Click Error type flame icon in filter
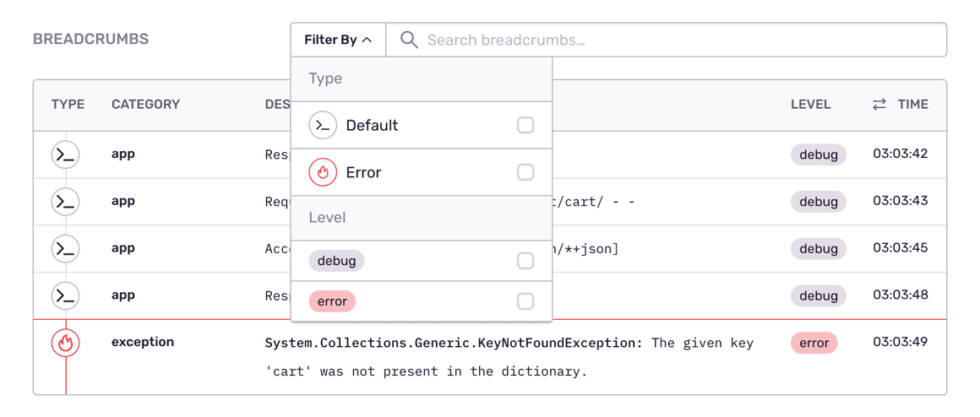This screenshot has width=980, height=417. [x=323, y=172]
